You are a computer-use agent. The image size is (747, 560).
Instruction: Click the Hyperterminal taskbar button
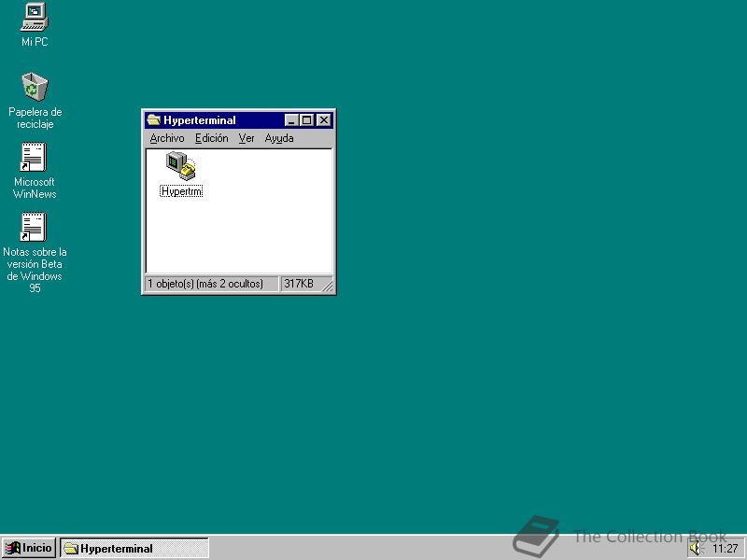[134, 548]
